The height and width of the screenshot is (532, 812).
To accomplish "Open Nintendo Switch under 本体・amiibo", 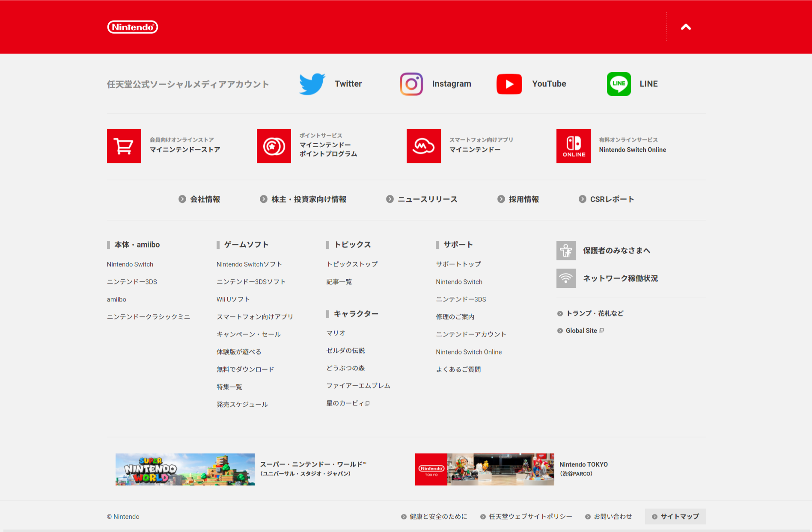I will [x=130, y=264].
